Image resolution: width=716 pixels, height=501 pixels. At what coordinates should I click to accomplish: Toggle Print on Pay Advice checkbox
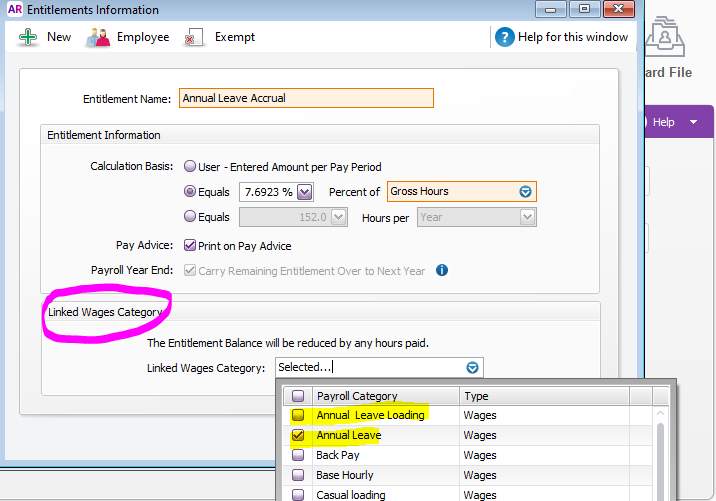pos(190,245)
